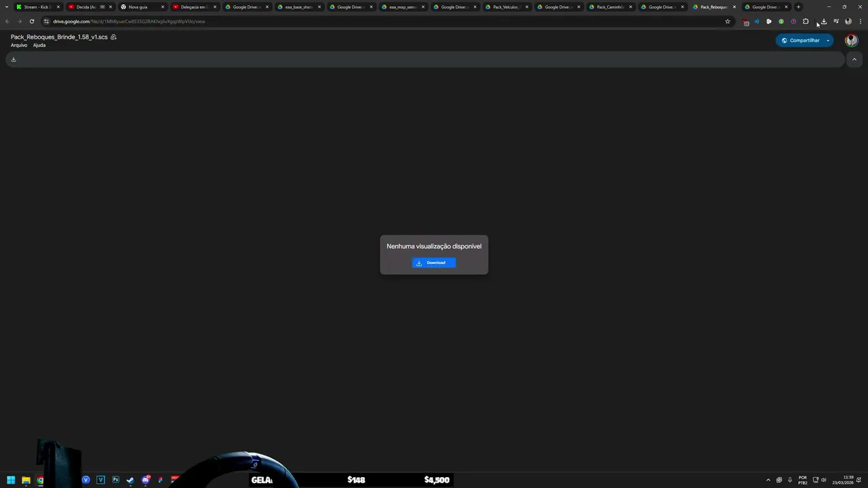Open Figma from the taskbar
Screen dimensions: 868x488
click(x=160, y=480)
